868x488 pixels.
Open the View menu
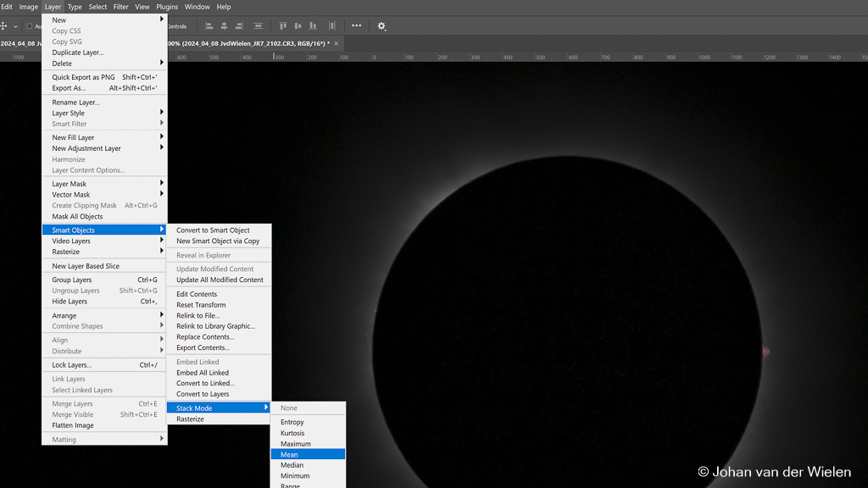[142, 7]
